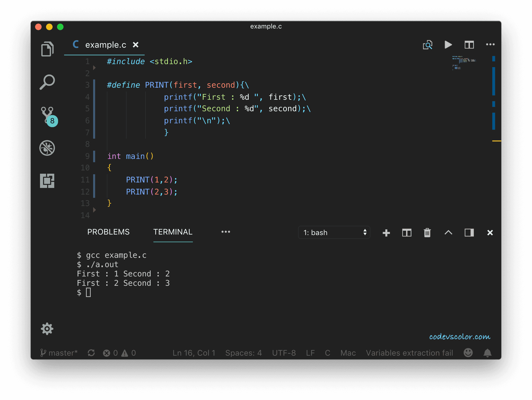Open the Explorer files icon
532x400 pixels.
[x=47, y=49]
